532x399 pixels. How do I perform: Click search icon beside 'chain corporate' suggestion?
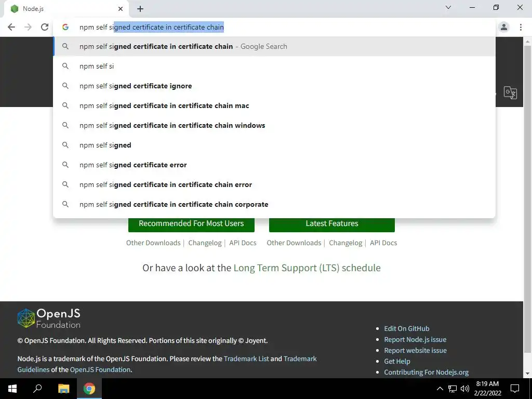65,204
